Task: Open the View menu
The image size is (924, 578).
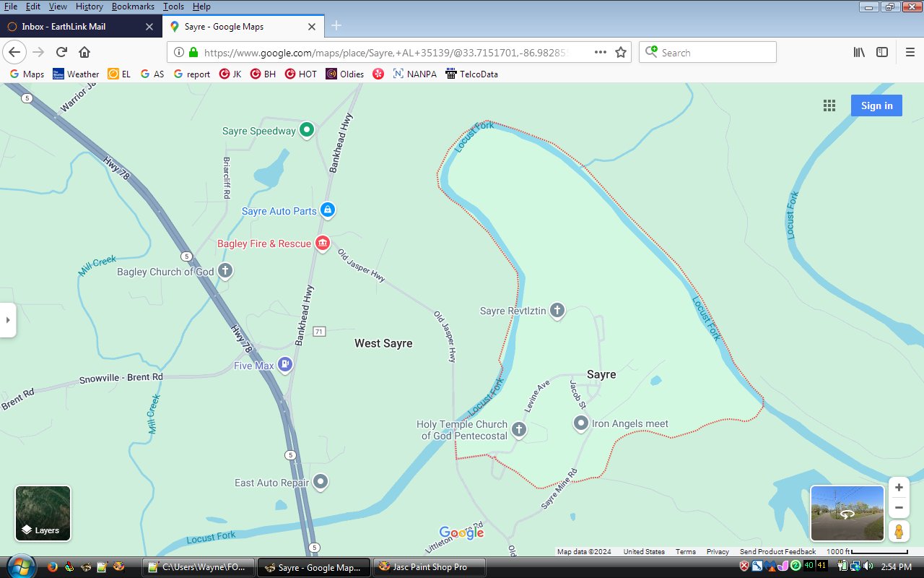Action: click(x=58, y=7)
